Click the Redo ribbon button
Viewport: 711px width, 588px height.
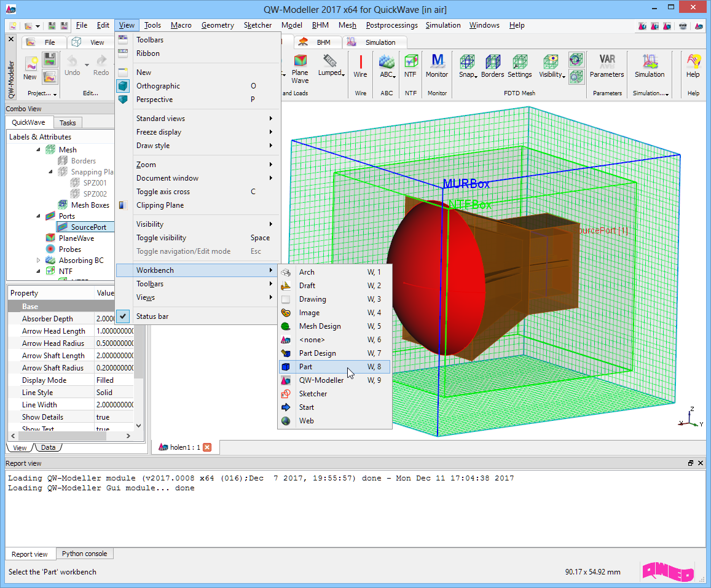(x=101, y=66)
